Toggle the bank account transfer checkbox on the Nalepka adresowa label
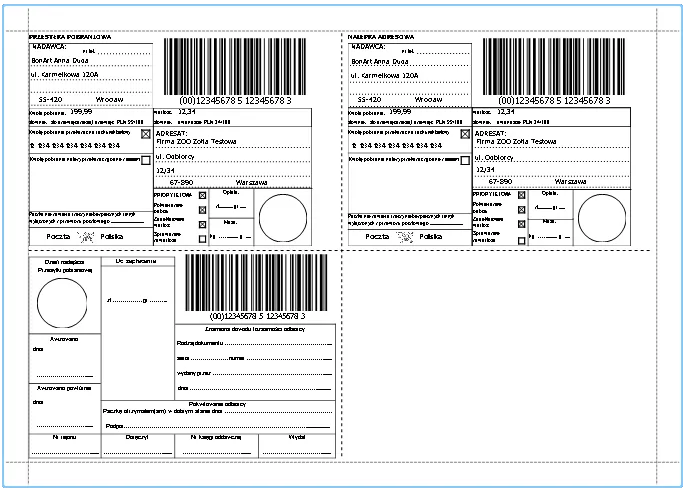 [x=465, y=133]
